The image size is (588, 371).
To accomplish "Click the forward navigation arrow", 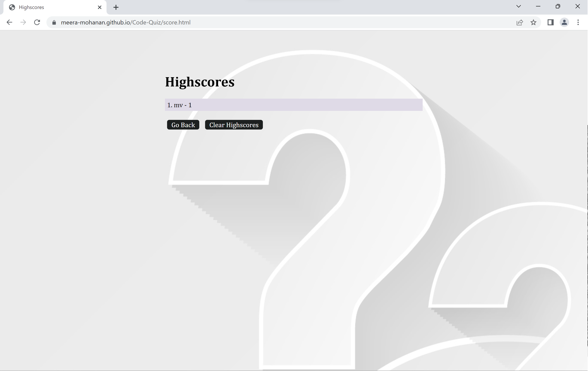I will coord(23,22).
